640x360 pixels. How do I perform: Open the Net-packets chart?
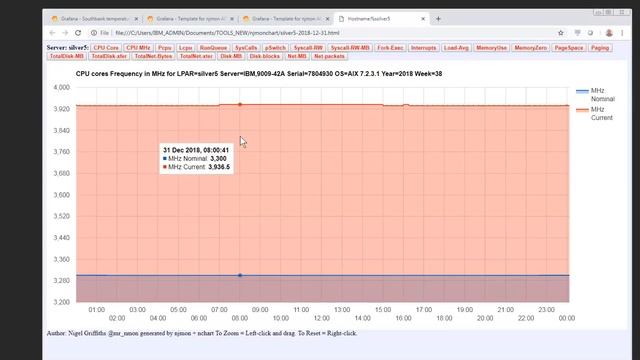329,56
